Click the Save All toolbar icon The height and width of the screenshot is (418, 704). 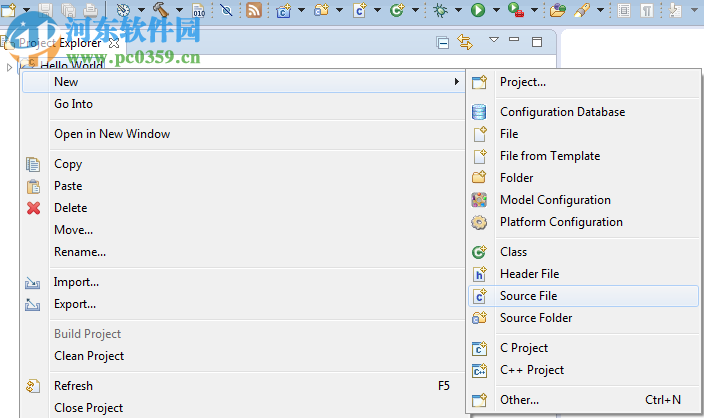coord(68,9)
